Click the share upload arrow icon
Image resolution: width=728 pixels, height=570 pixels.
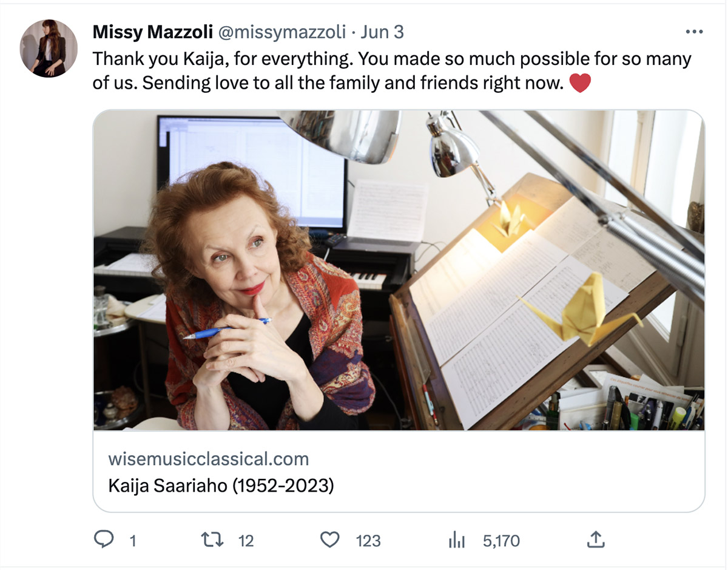[596, 540]
